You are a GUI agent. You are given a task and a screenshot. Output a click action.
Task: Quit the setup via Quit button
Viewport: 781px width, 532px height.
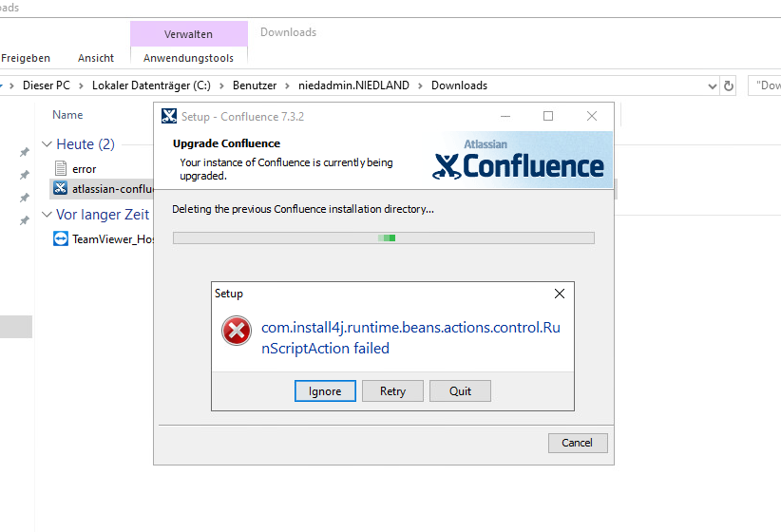(460, 391)
